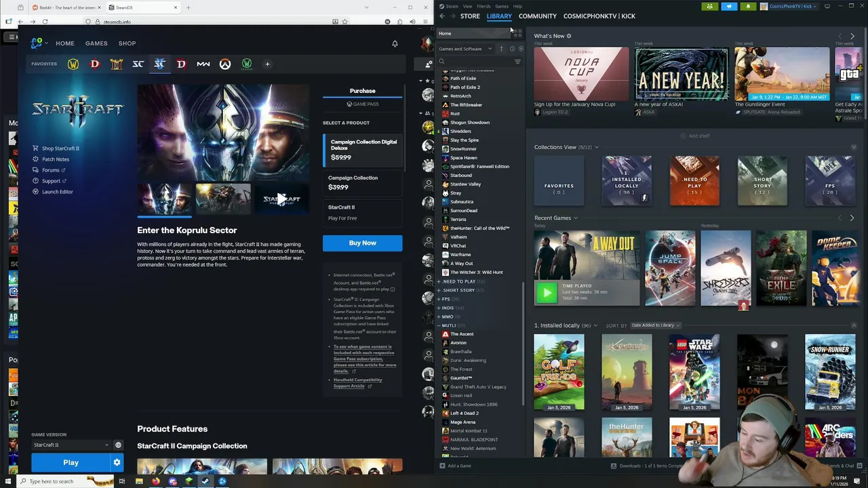Open CosmicPhonkTV account dropdown in Steam

[789, 6]
